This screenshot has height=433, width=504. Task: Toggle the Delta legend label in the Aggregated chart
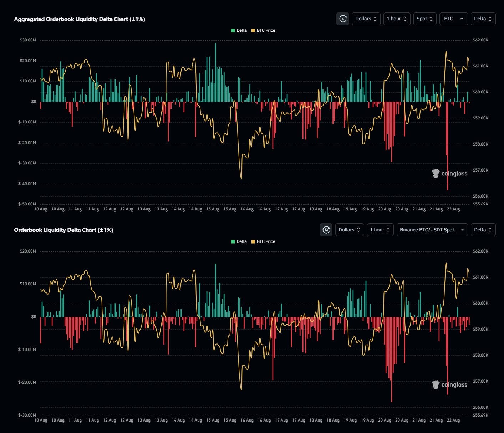coord(241,30)
